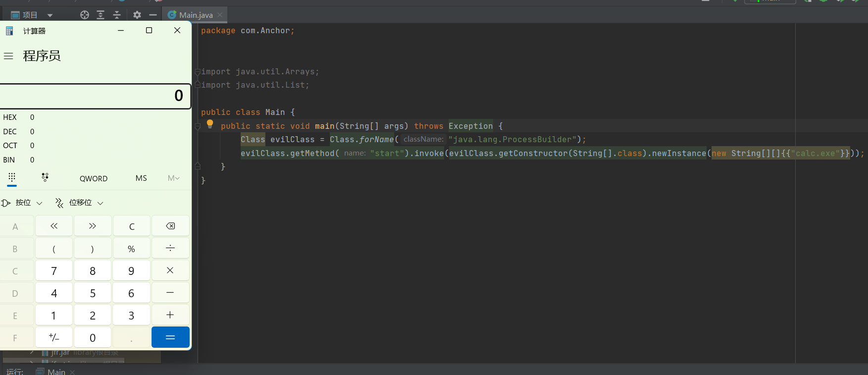Click digit 1 on keypad
868x375 pixels.
54,315
